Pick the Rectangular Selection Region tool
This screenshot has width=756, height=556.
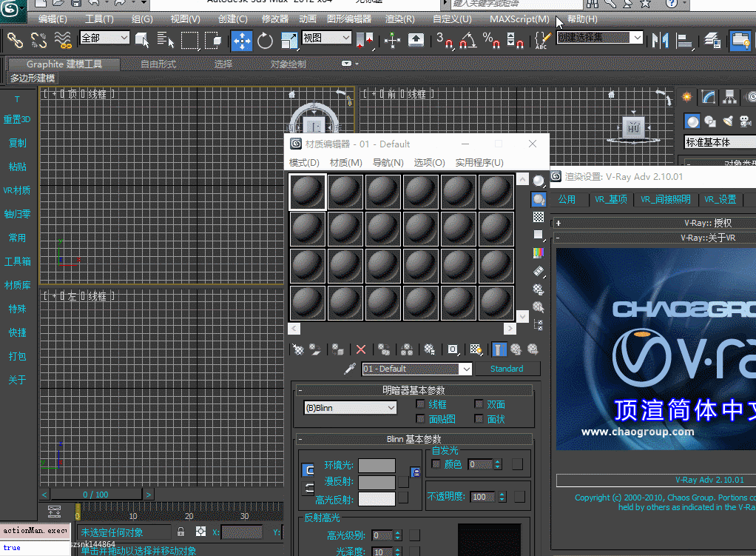pyautogui.click(x=189, y=40)
